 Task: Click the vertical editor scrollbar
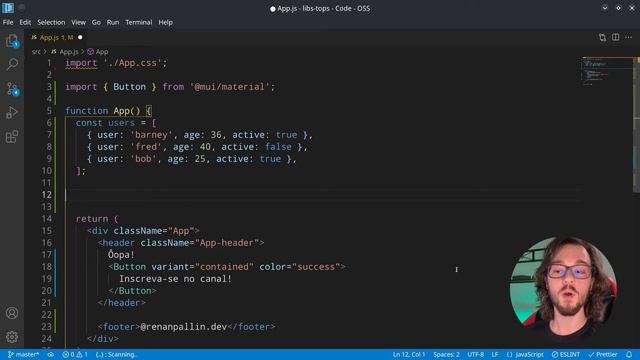(636, 125)
